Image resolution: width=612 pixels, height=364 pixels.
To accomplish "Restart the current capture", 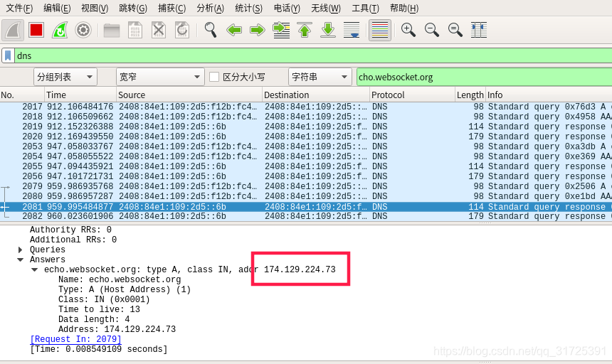I will click(60, 30).
